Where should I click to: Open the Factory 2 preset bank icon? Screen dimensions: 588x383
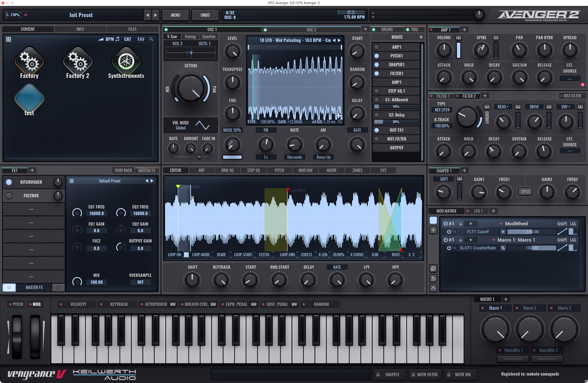click(78, 62)
